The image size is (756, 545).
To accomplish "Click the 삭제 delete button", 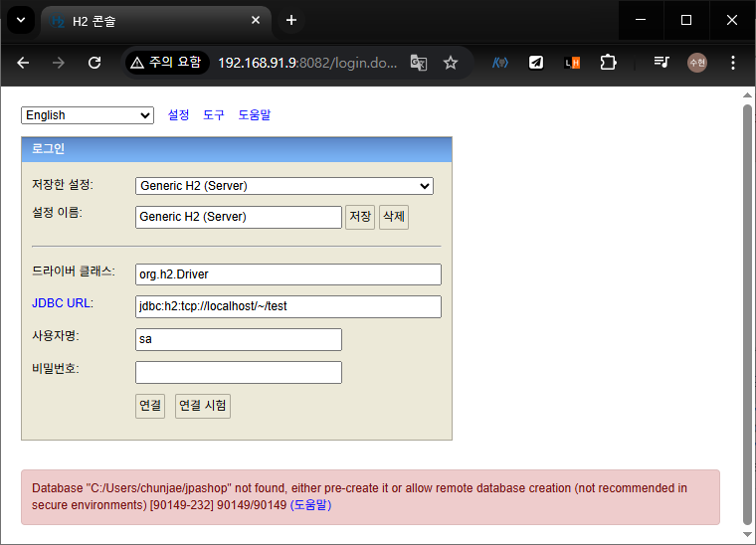I will 394,217.
